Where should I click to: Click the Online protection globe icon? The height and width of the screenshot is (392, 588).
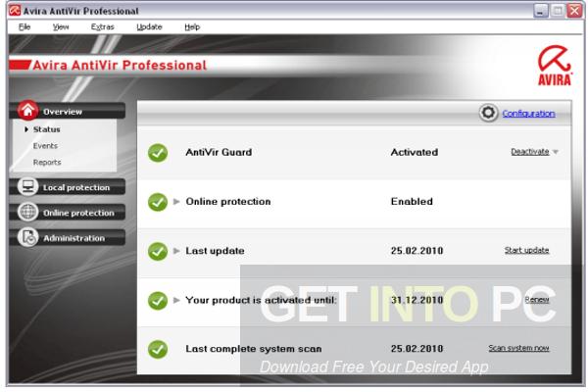[26, 213]
